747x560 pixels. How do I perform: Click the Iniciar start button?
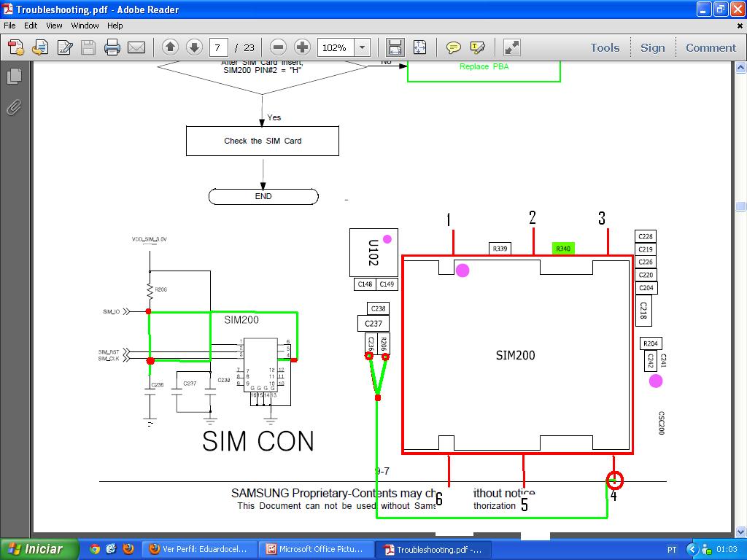click(39, 549)
